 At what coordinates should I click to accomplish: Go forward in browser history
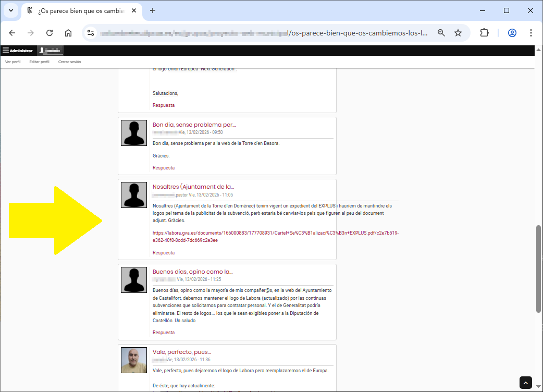(31, 33)
